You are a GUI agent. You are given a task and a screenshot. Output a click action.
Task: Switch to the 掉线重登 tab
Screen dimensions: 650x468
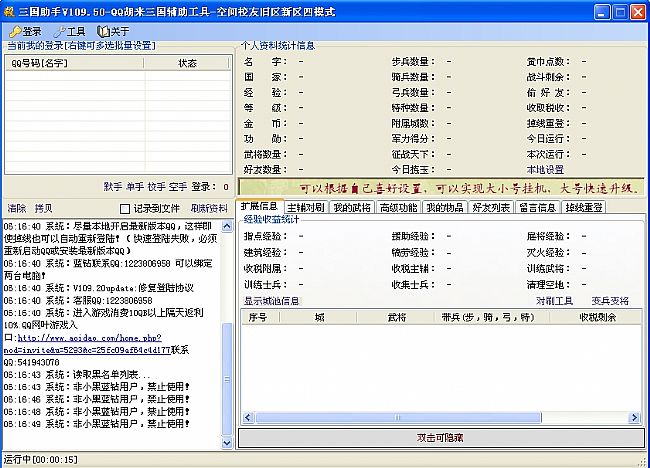584,207
